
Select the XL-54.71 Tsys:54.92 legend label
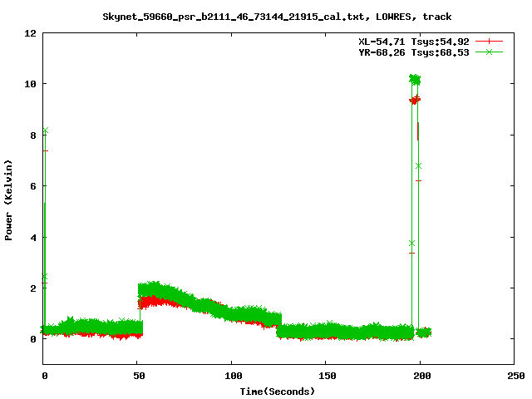click(x=414, y=42)
